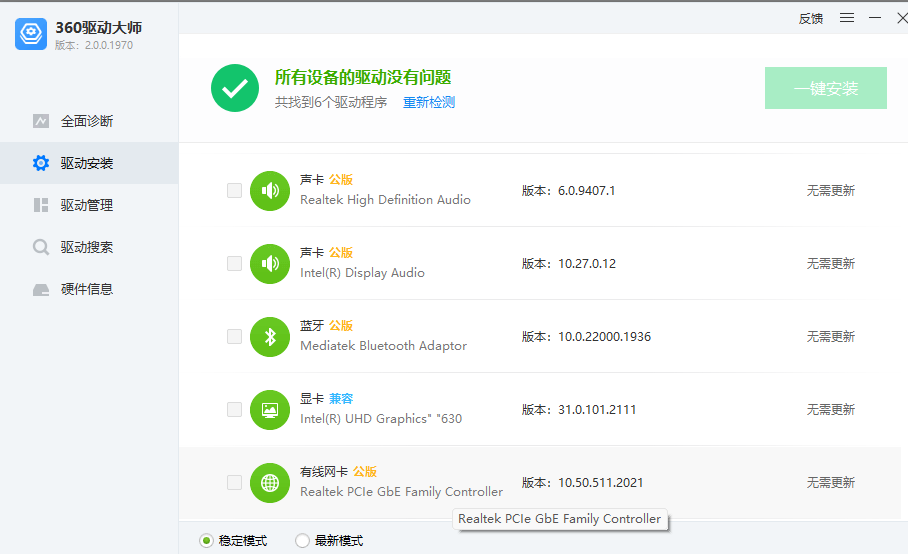Click version 31.0.101.2111 text
Screen dimensions: 908x554
point(596,409)
